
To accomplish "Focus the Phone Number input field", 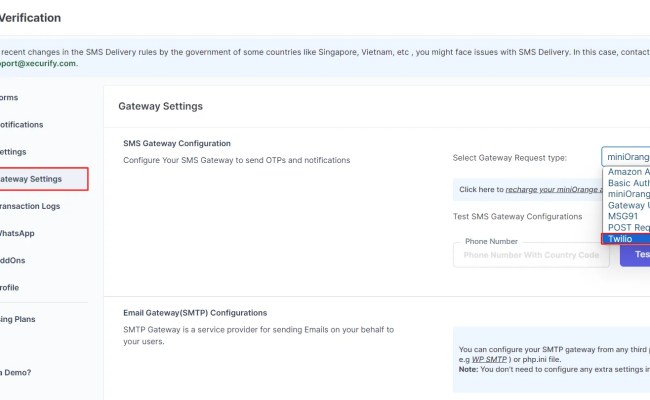I will [531, 255].
